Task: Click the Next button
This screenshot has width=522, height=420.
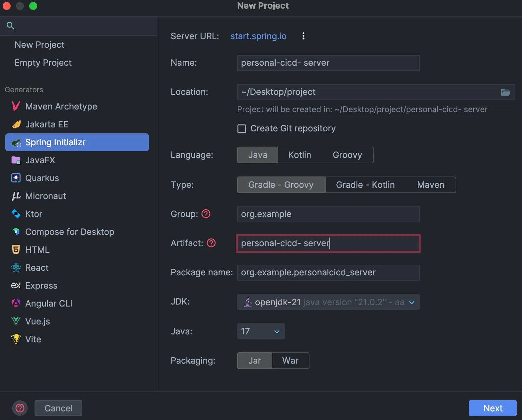Action: point(493,408)
